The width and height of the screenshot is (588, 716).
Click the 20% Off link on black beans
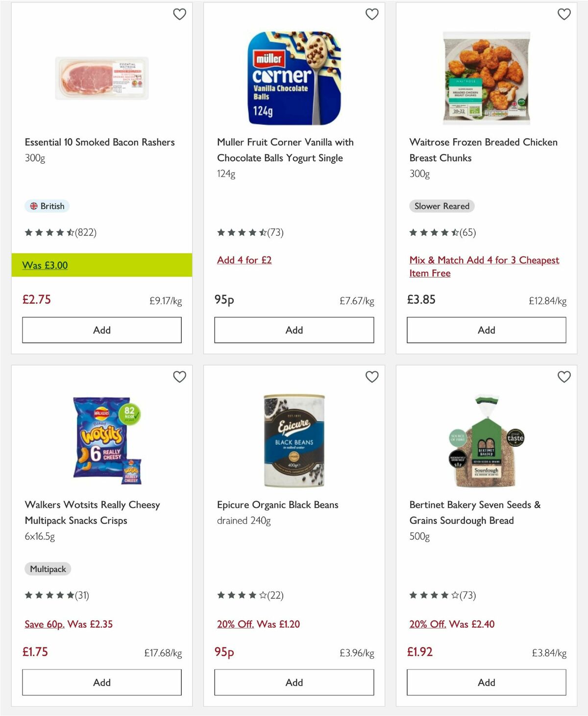pyautogui.click(x=235, y=624)
